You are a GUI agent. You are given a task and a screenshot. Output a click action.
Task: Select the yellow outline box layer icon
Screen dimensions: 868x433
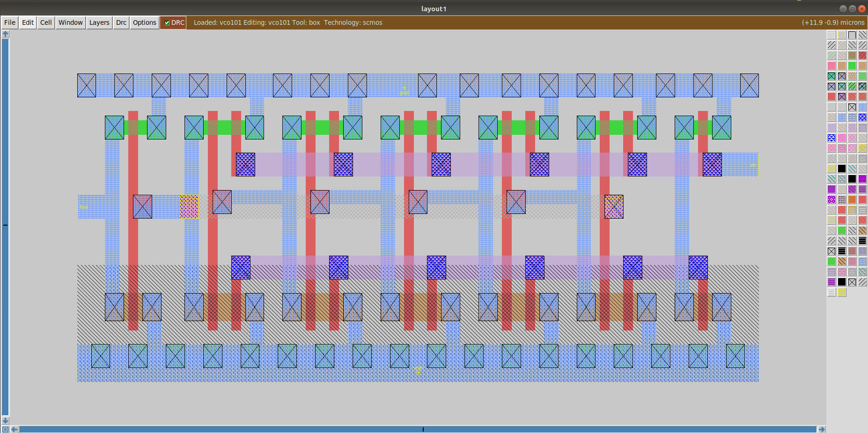tap(842, 35)
